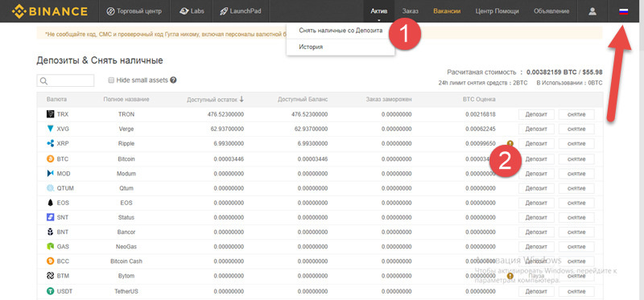Open Центр Помощи
The image size is (644, 300).
[497, 11]
